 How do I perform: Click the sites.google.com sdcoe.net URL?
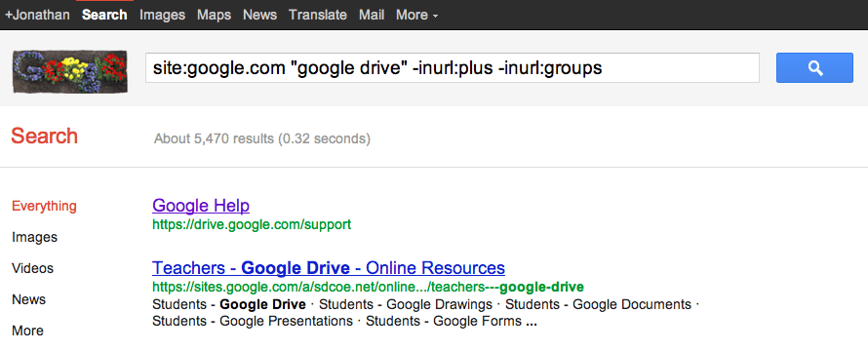(x=368, y=288)
